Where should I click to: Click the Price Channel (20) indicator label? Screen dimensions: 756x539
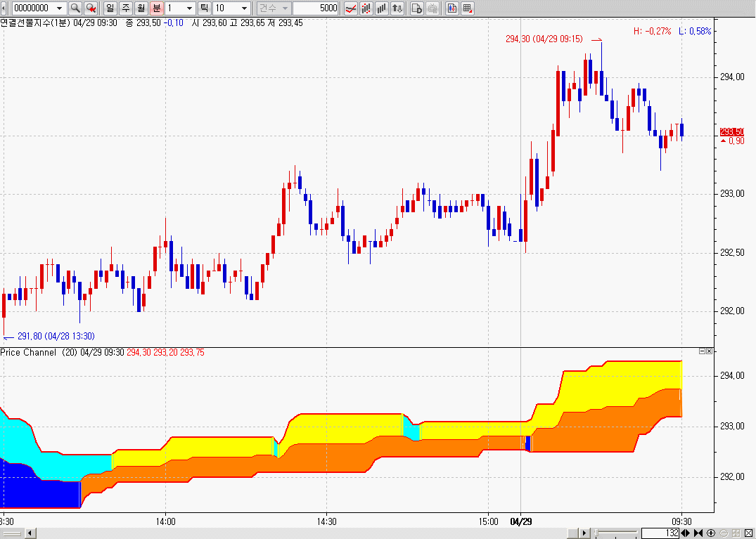pos(39,353)
